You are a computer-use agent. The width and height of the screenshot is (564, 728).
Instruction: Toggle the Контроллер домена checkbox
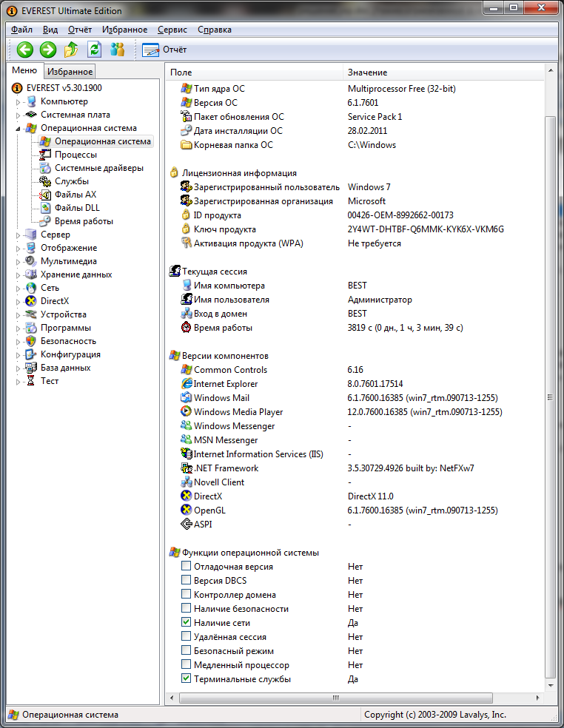tap(187, 594)
